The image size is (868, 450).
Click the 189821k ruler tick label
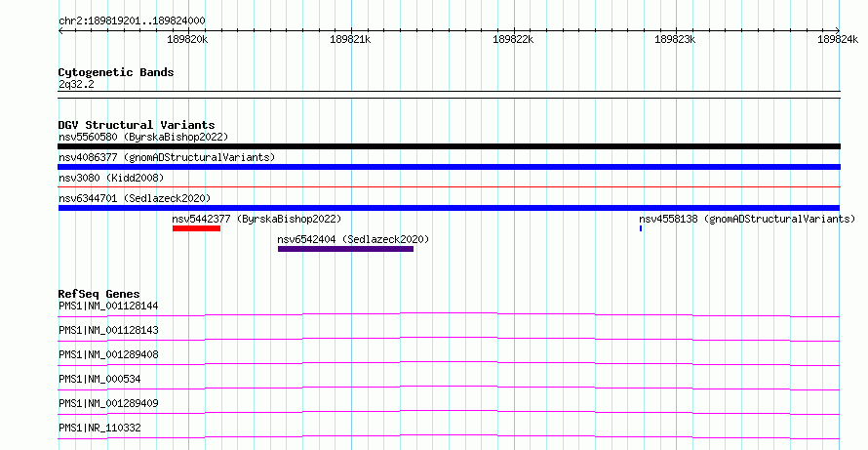pyautogui.click(x=350, y=39)
